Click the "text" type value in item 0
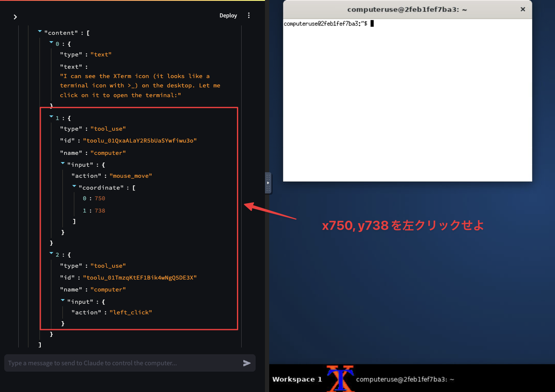 coord(101,54)
